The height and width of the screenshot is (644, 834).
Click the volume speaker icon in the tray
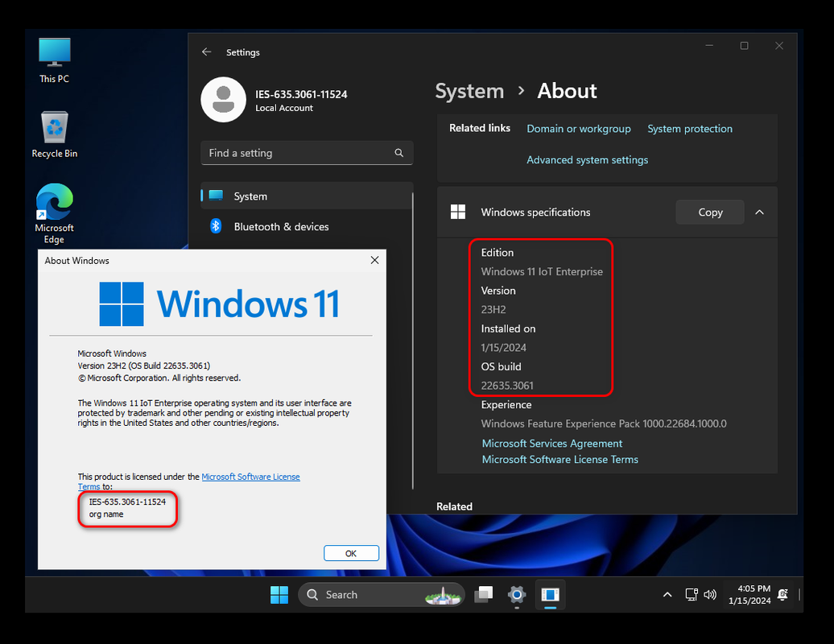(x=710, y=595)
